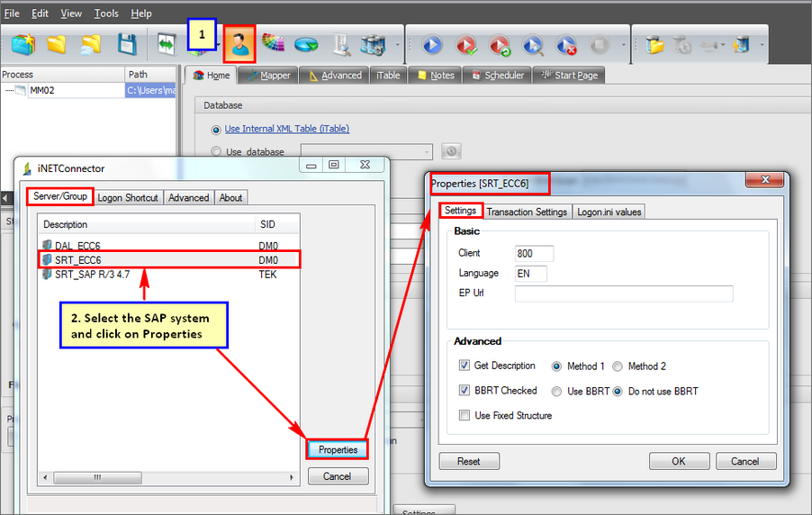Viewport: 812px width, 515px height.
Task: Toggle BBRT Checked checkbox
Action: (x=464, y=390)
